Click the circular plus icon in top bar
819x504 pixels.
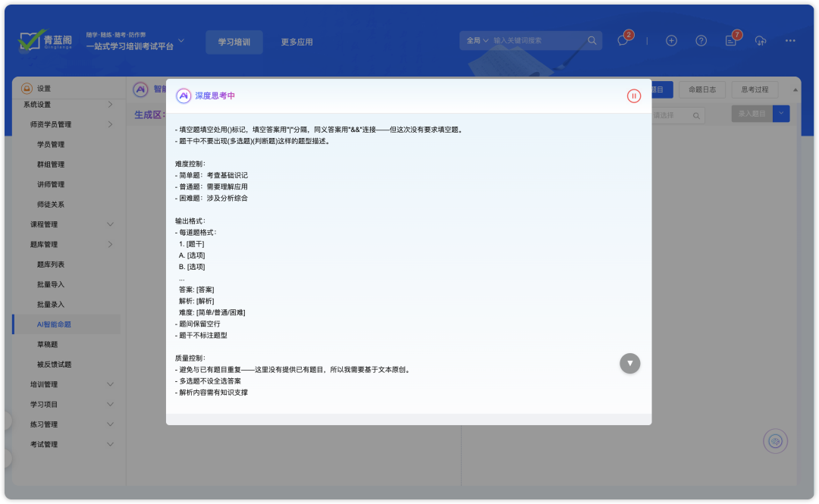671,40
